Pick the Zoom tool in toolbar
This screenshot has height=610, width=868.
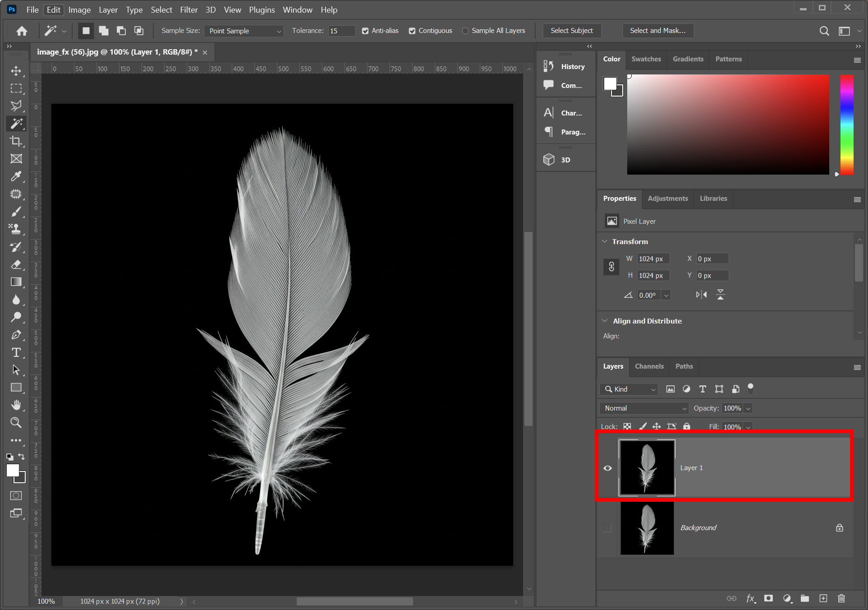16,423
